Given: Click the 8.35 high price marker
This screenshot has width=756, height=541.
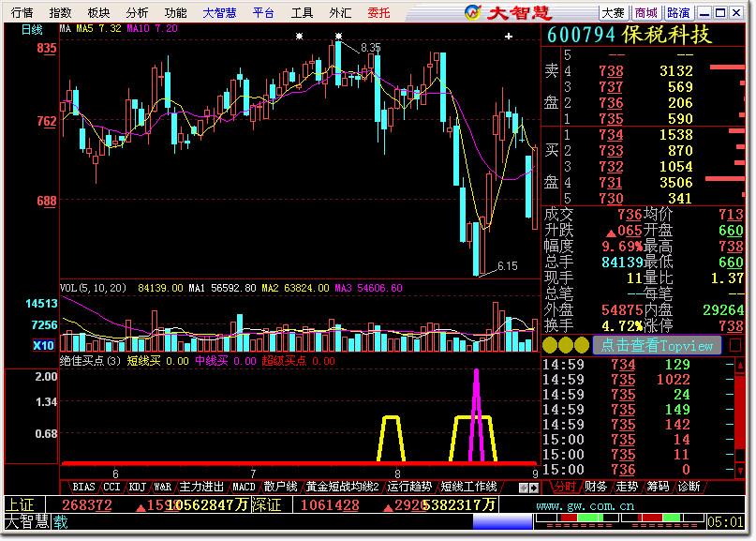Looking at the screenshot, I should tap(370, 47).
